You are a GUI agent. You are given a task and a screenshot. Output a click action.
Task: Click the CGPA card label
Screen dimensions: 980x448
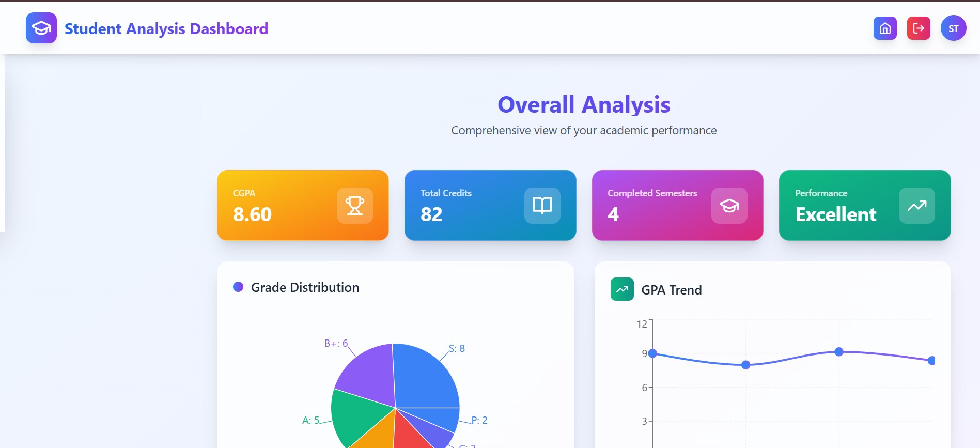[x=244, y=193]
